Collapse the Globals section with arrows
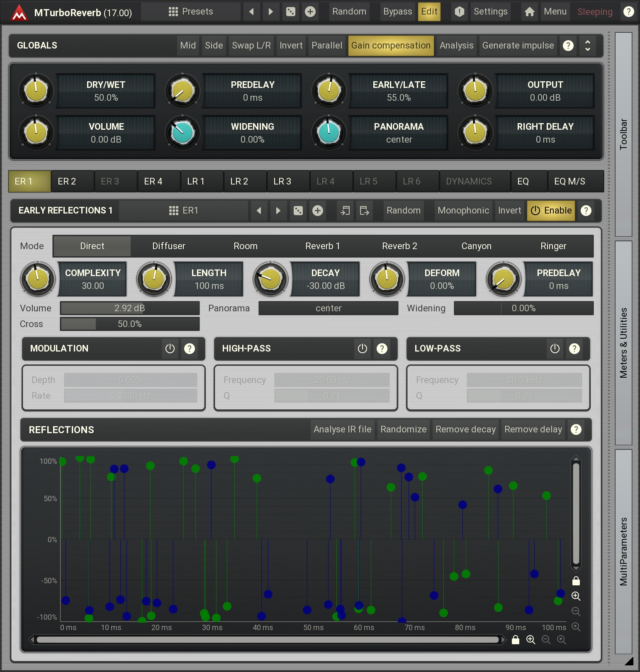 point(587,46)
